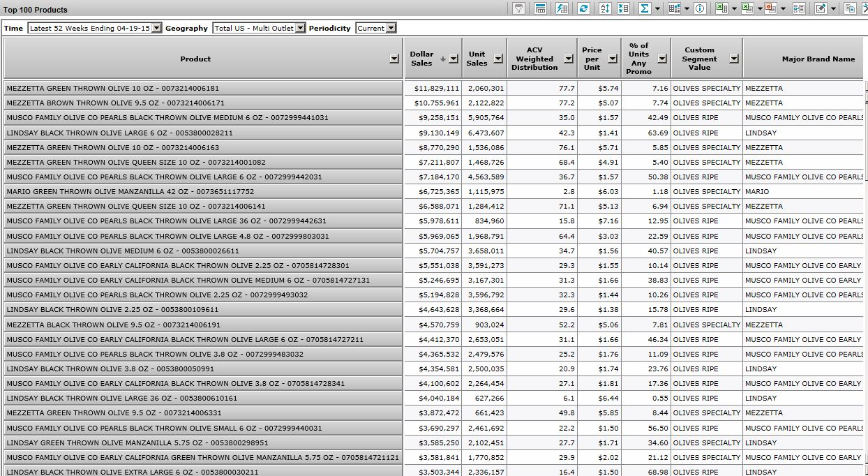Click the first Excel export icon

click(x=721, y=8)
